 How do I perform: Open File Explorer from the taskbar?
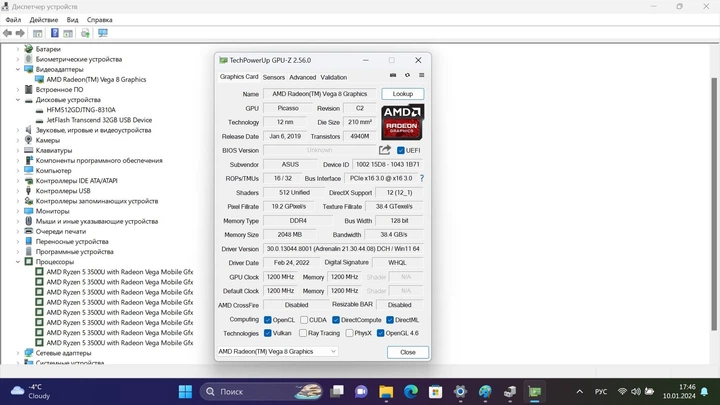click(x=386, y=392)
